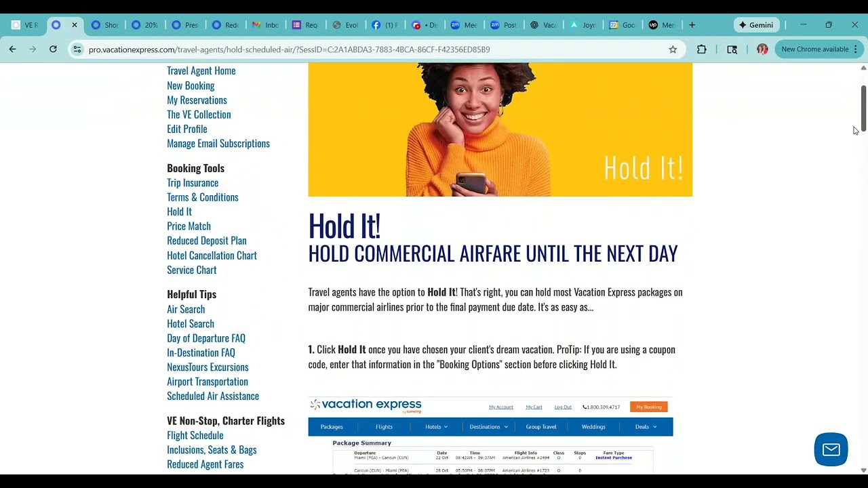This screenshot has width=868, height=488.
Task: Open Inclusions, Seats & Bags link
Action: coord(212,449)
